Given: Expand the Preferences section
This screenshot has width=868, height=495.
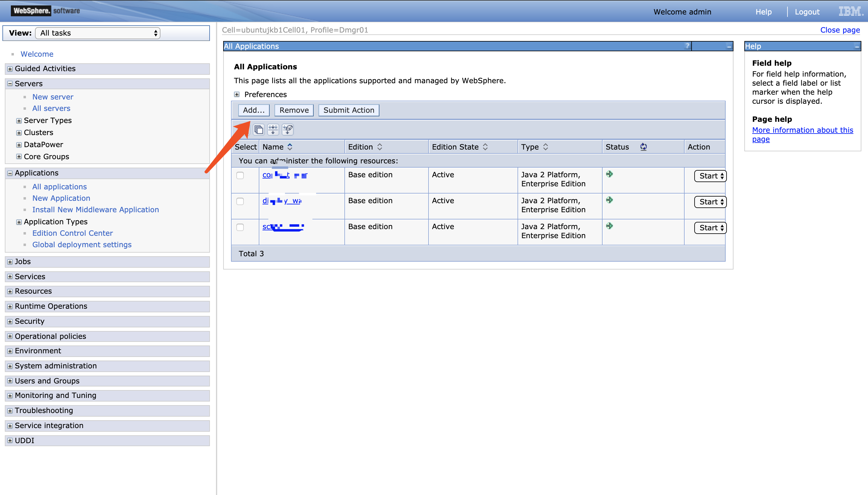Looking at the screenshot, I should coord(237,95).
